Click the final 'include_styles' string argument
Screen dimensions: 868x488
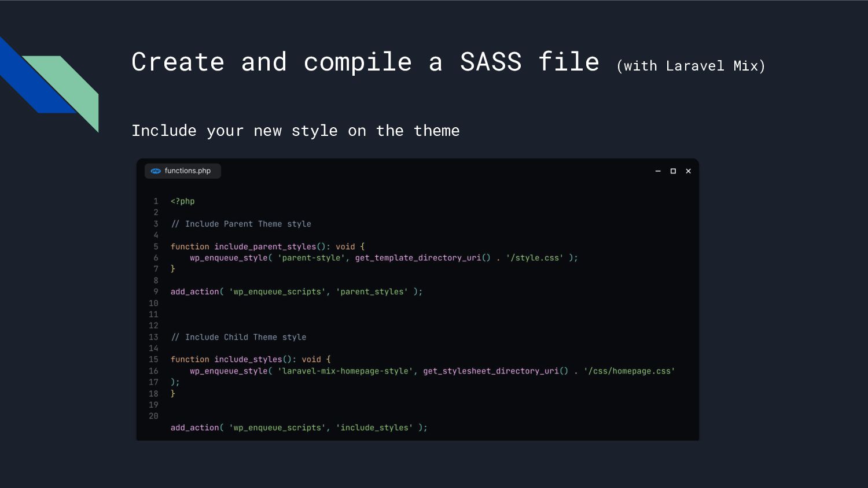(374, 428)
